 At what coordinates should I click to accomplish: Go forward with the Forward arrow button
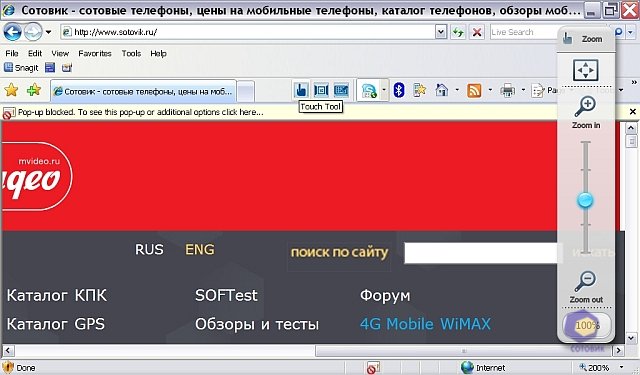coord(33,32)
